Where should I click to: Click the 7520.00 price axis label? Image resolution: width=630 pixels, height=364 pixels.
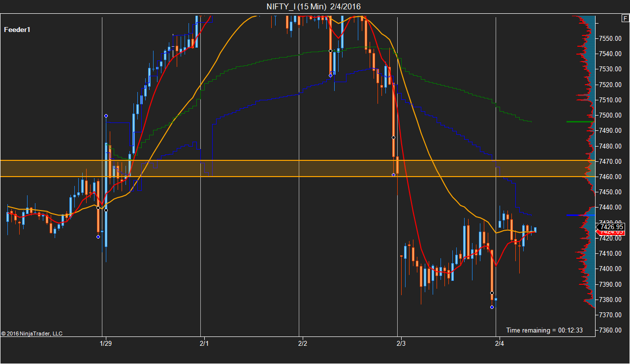tap(611, 85)
